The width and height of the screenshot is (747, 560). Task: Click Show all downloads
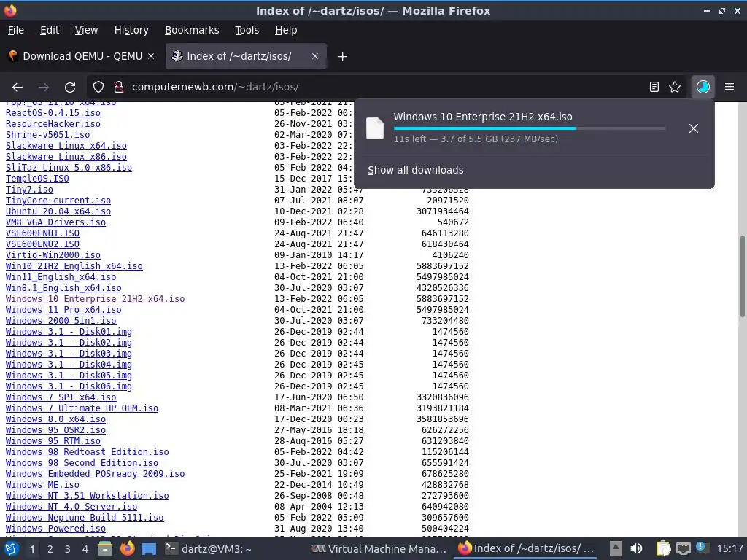pos(415,170)
